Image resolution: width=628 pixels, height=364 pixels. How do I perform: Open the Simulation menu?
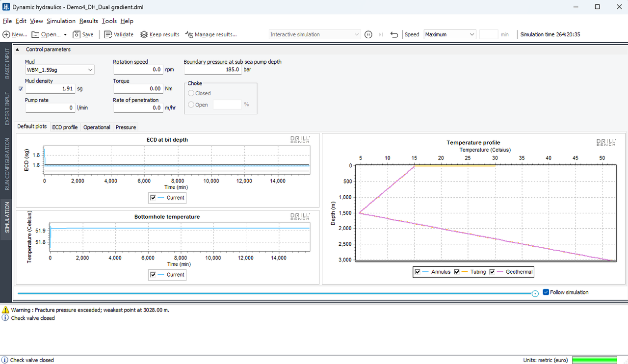[61, 21]
